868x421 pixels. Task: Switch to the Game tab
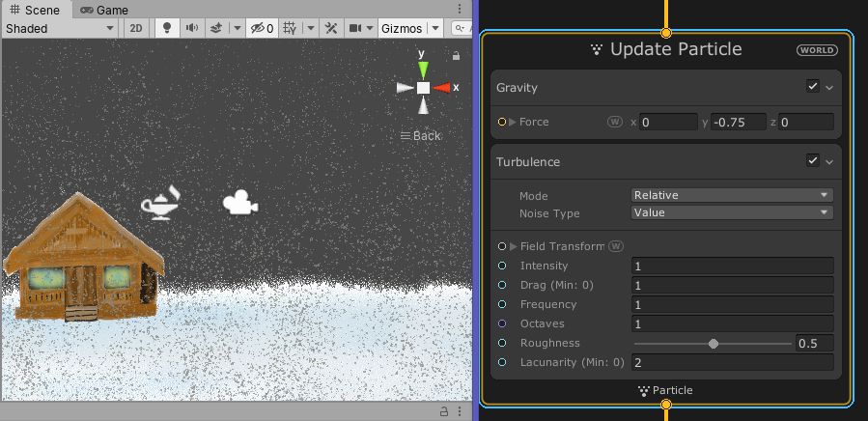coord(105,10)
